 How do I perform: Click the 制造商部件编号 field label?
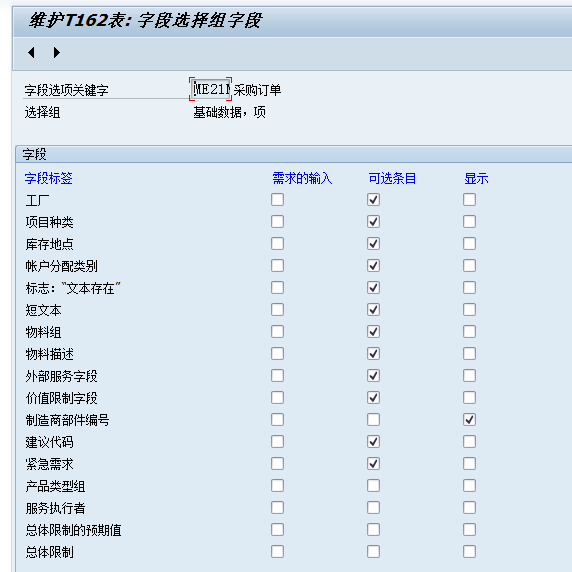point(67,420)
